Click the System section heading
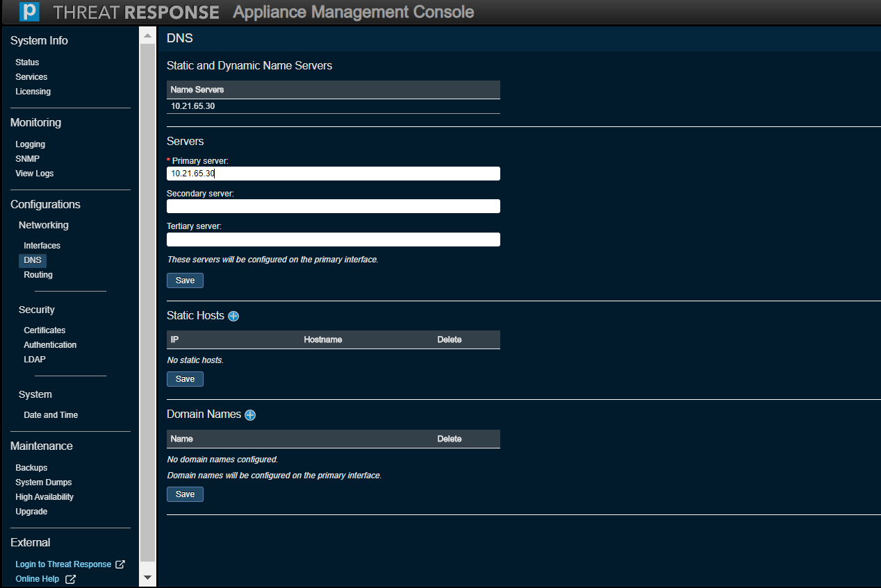 tap(35, 394)
